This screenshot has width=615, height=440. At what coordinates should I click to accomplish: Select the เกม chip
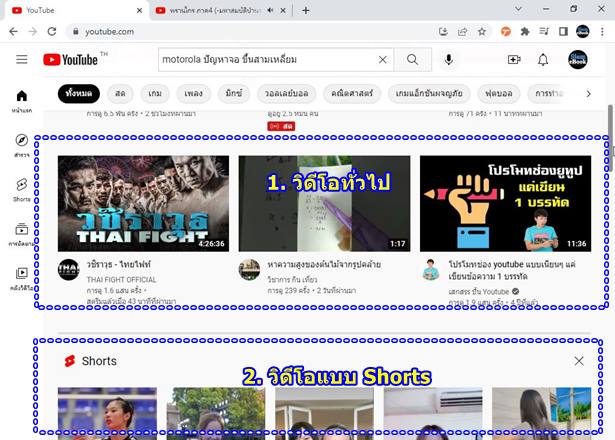(155, 93)
